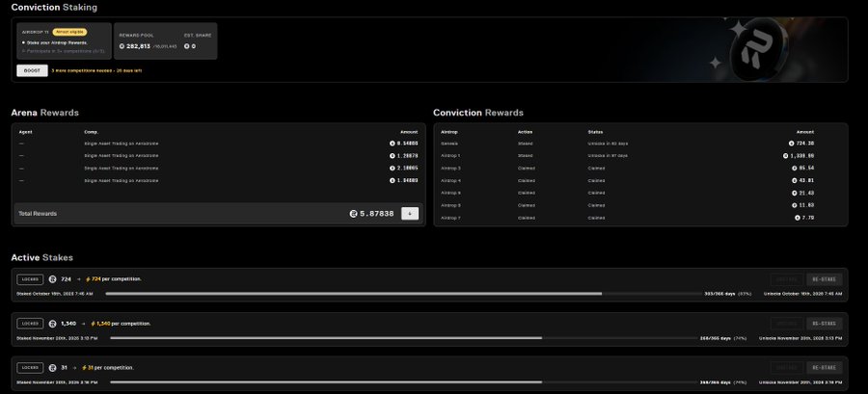This screenshot has width=868, height=394.
Task: Click the token icon beside Reward Pool 282,813
Action: tap(122, 46)
